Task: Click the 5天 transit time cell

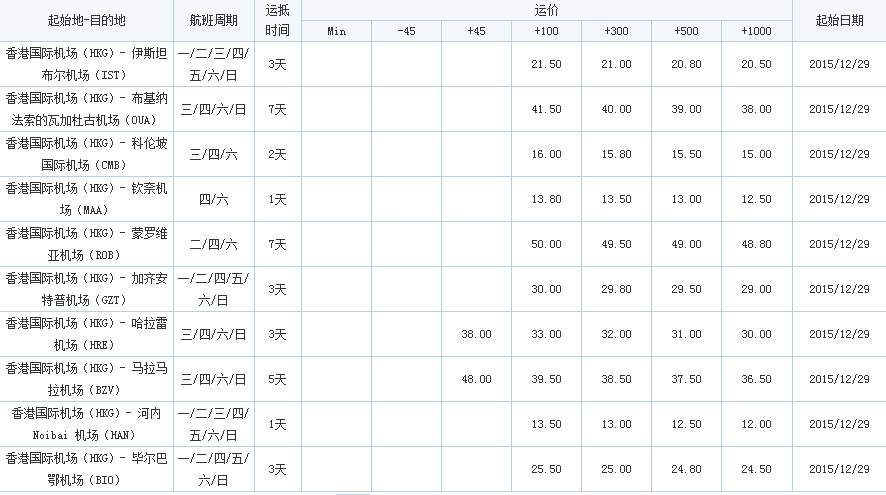Action: [x=277, y=379]
